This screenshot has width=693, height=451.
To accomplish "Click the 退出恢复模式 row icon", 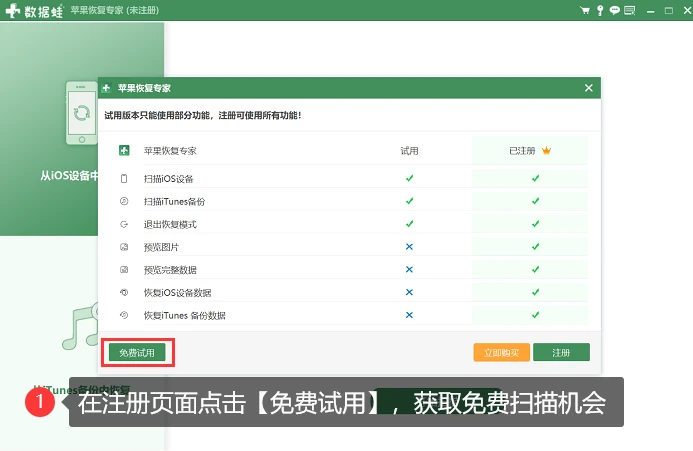I will (124, 224).
